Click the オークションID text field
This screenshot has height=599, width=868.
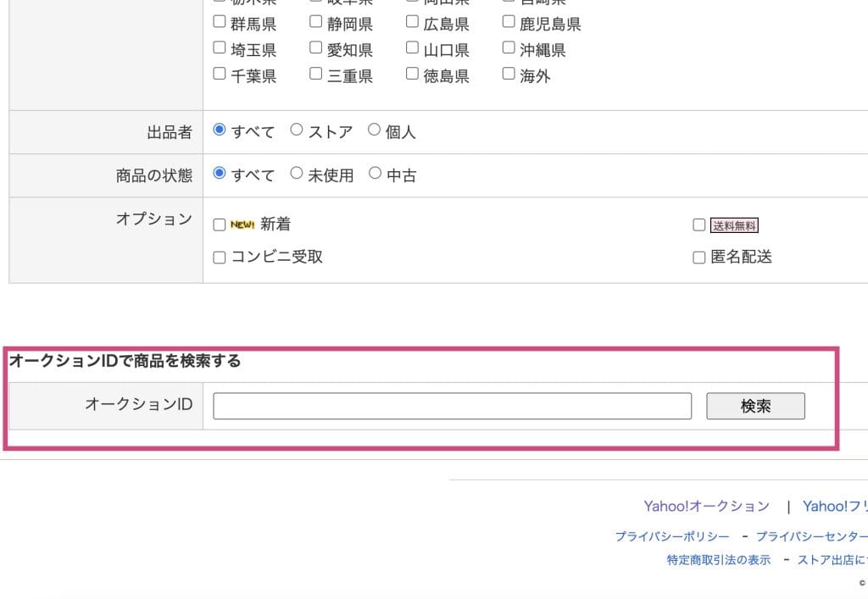(x=452, y=406)
